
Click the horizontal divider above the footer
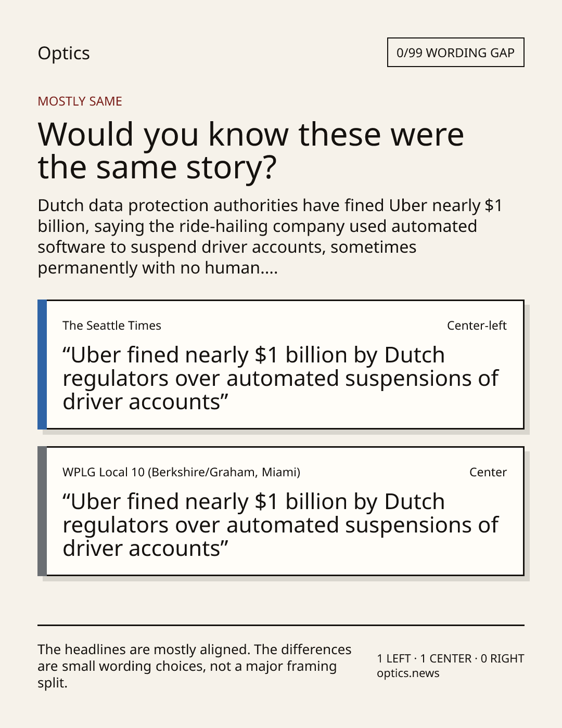point(281,625)
